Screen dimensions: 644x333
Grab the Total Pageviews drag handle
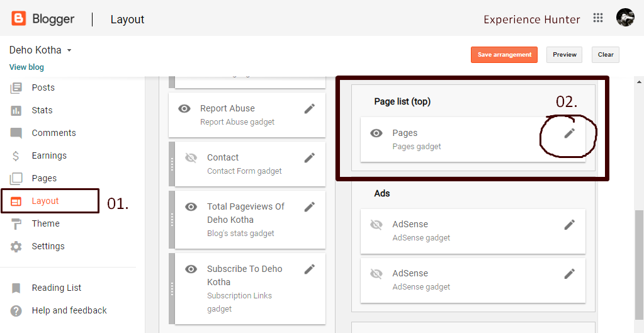[x=172, y=220]
